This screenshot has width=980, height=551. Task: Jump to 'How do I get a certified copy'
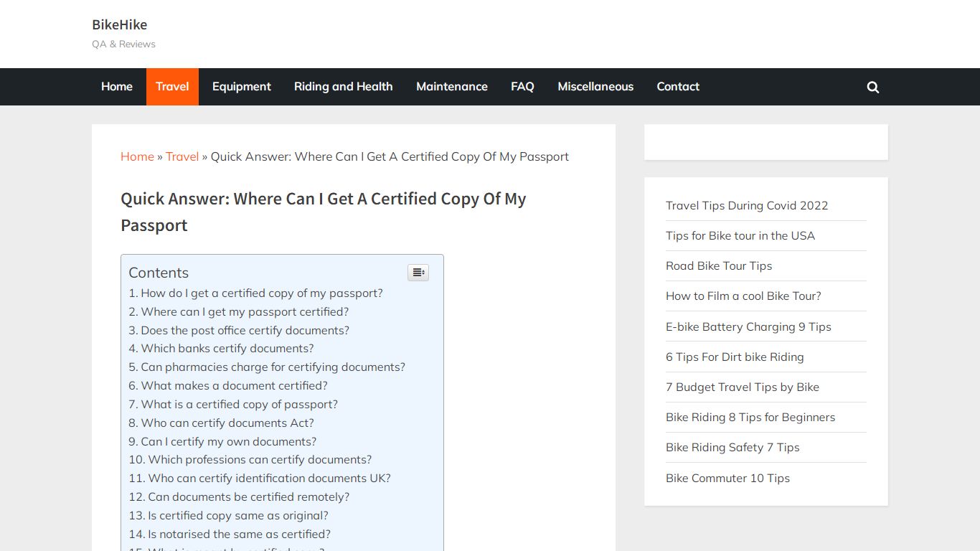pos(255,293)
